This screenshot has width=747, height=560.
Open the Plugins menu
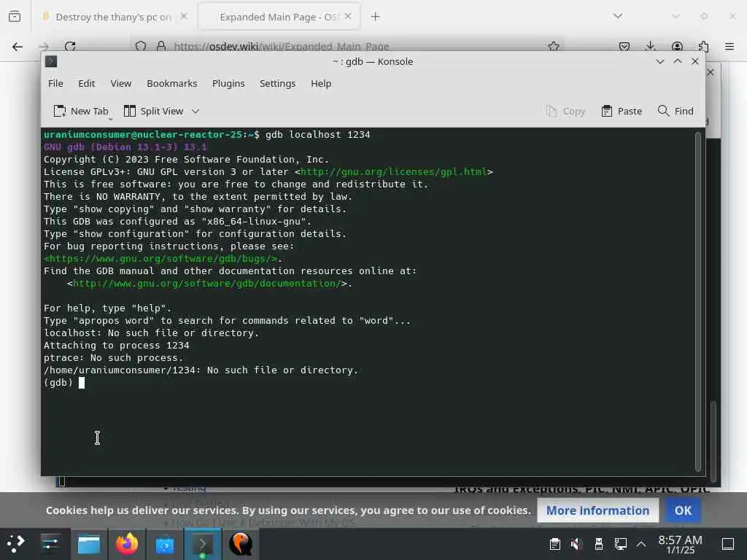228,83
